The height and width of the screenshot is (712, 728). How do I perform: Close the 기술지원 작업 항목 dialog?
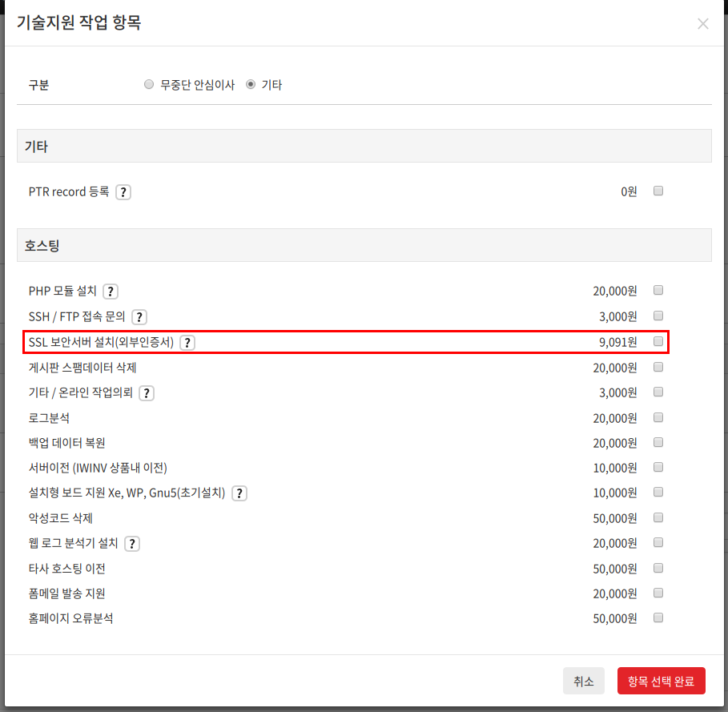(703, 24)
